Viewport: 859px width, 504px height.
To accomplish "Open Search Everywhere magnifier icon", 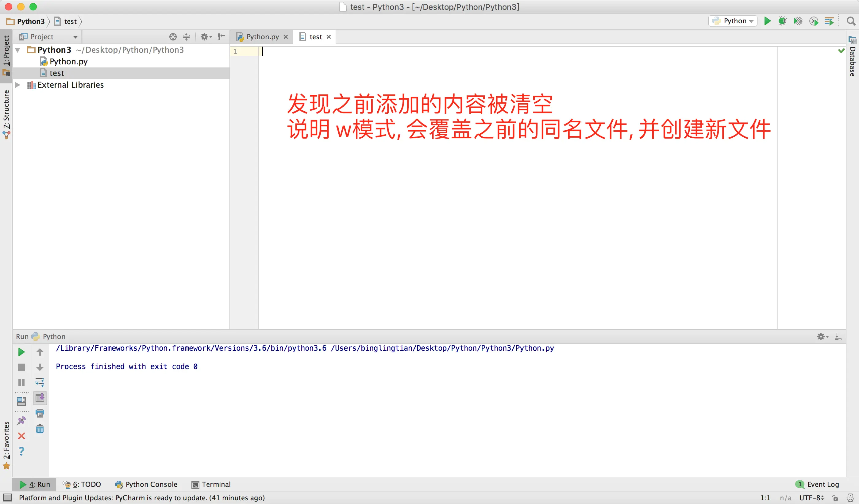I will click(x=851, y=21).
